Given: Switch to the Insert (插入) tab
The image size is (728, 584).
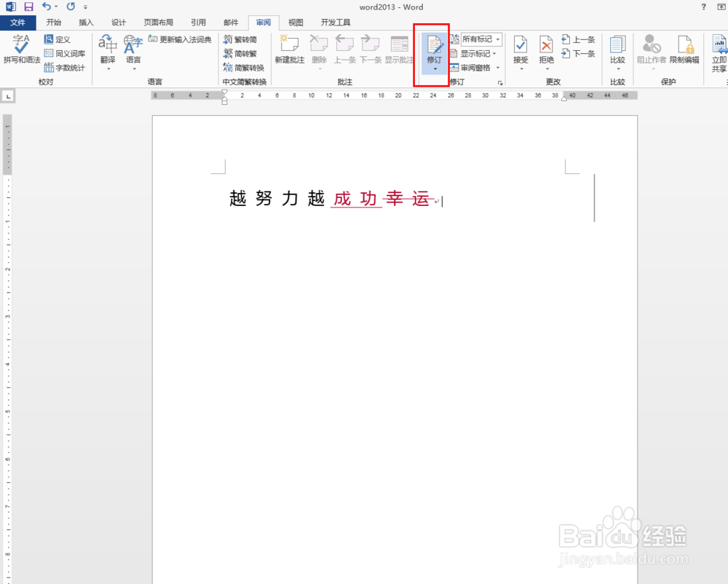Looking at the screenshot, I should click(87, 23).
